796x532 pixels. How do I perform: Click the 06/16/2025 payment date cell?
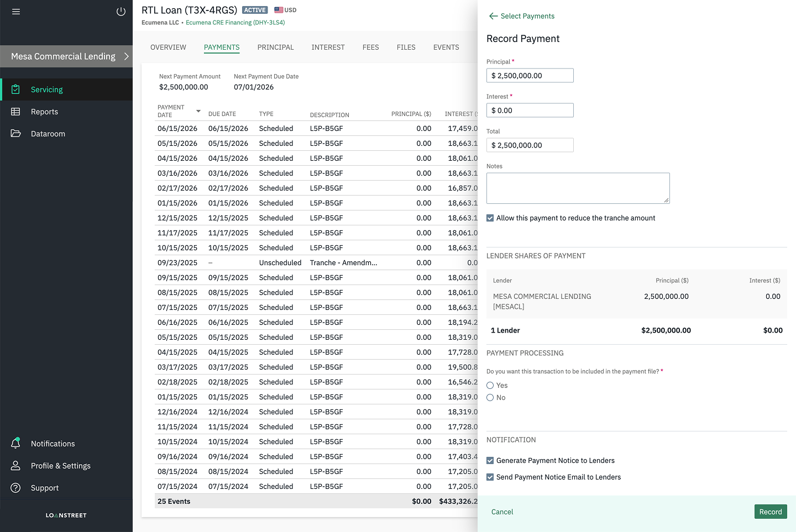177,323
